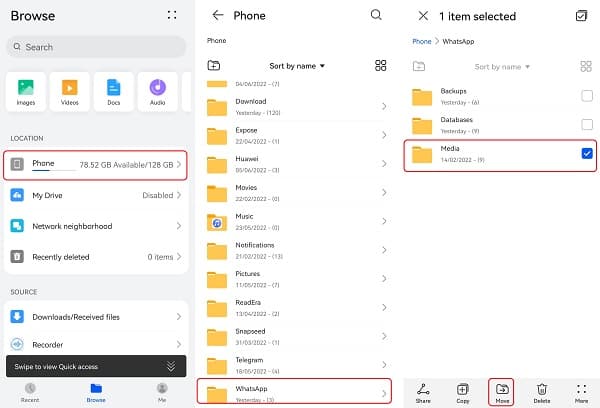Tap the Music folder icon
Image resolution: width=600 pixels, height=408 pixels.
click(217, 222)
